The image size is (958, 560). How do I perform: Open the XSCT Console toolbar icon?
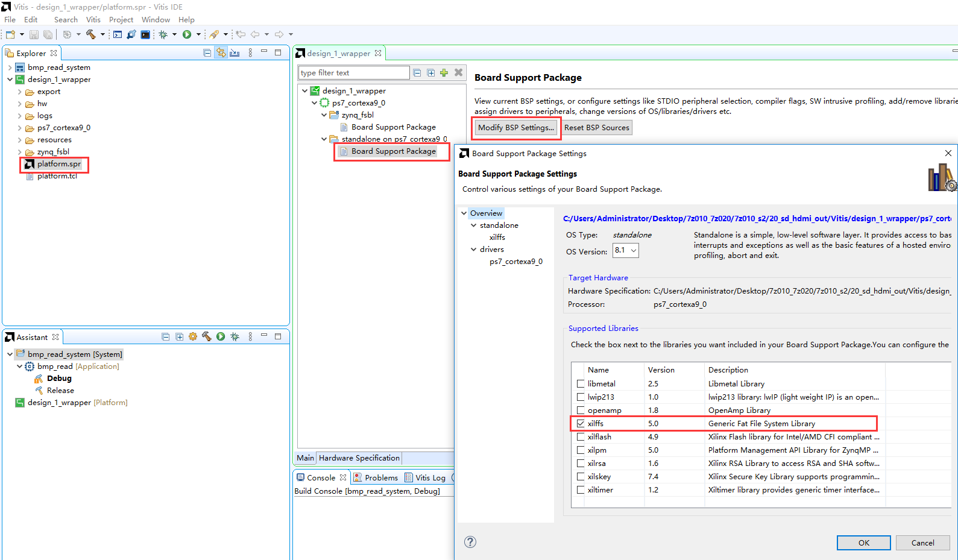(118, 34)
